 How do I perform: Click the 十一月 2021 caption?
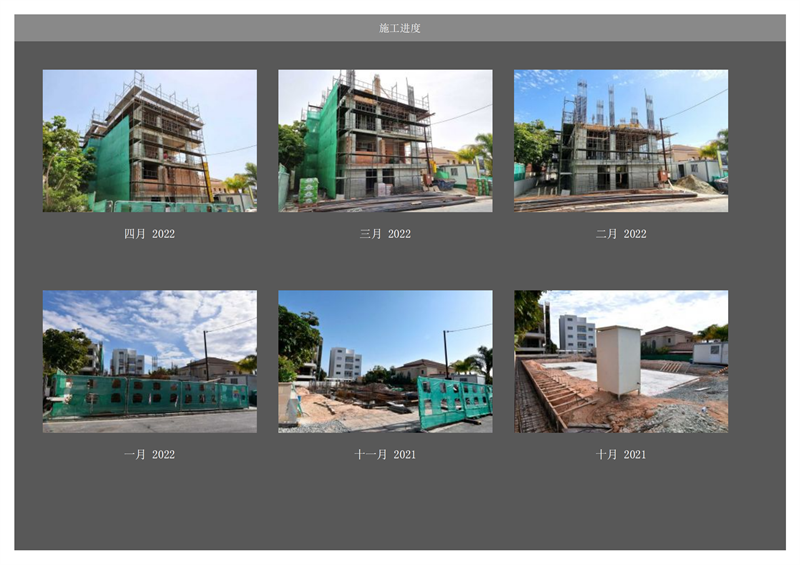(x=385, y=454)
